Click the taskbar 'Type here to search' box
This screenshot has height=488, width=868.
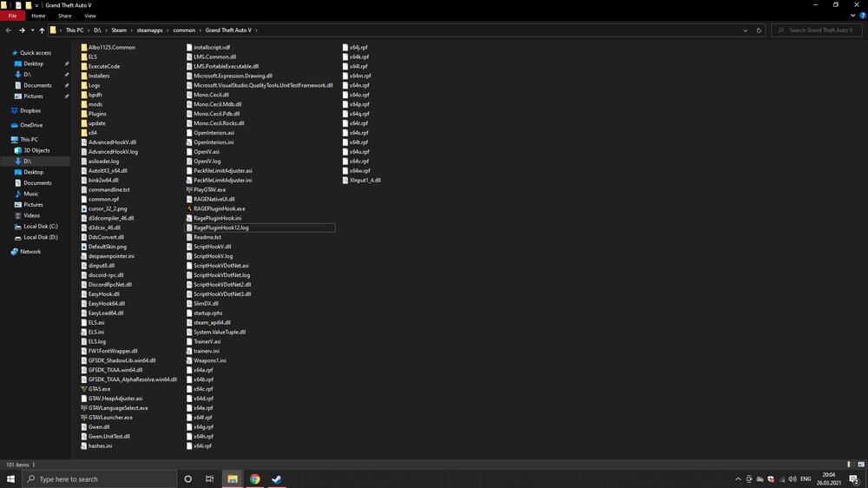pyautogui.click(x=100, y=479)
